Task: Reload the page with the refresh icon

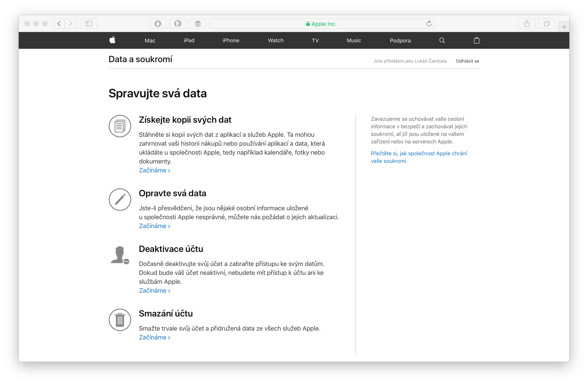Action: pos(429,24)
